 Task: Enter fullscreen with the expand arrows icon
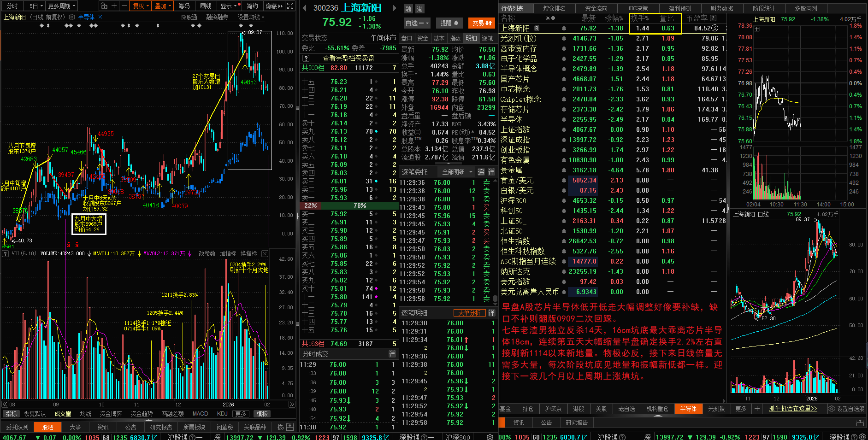290,6
